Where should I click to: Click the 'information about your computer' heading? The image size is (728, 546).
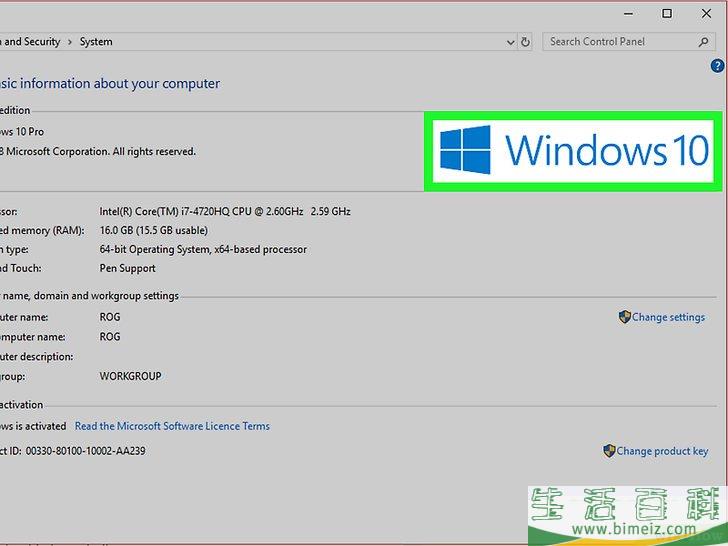120,84
